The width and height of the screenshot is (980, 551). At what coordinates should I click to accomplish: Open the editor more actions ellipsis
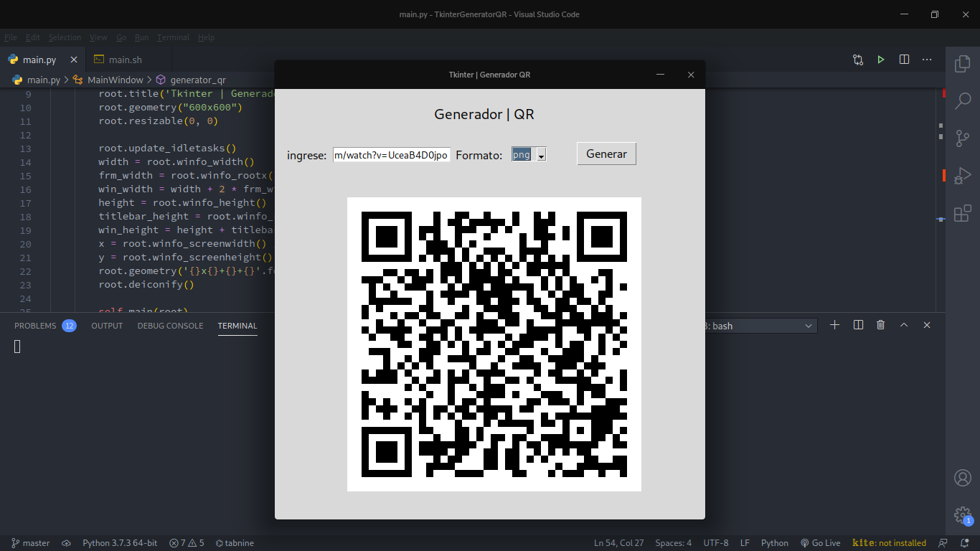927,60
